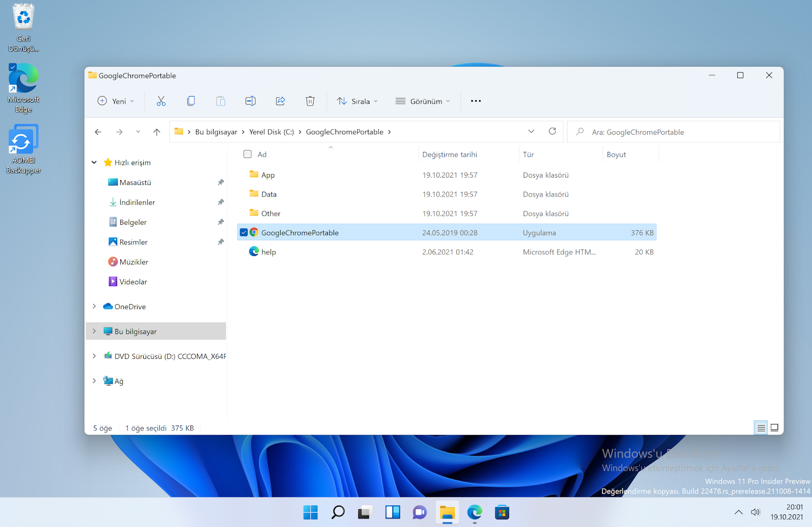Select the Other folder

click(447, 213)
